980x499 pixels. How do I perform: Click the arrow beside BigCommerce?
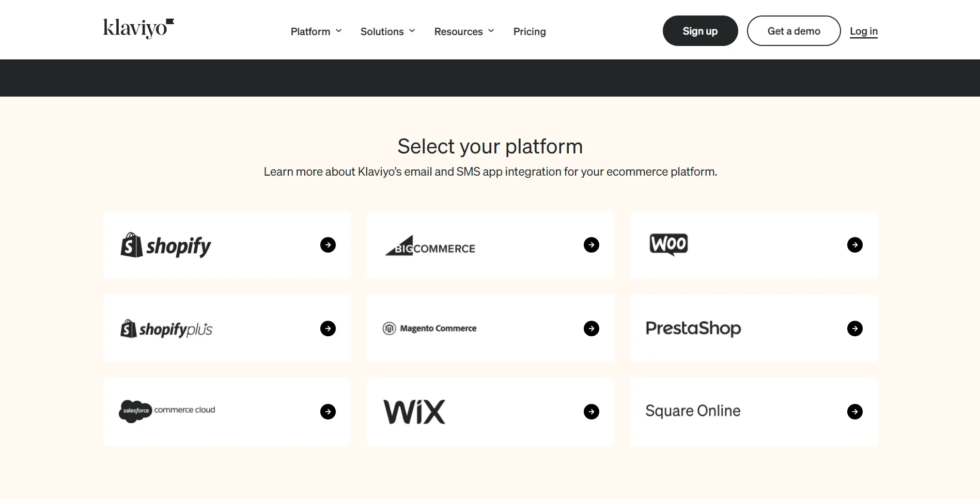(x=591, y=245)
